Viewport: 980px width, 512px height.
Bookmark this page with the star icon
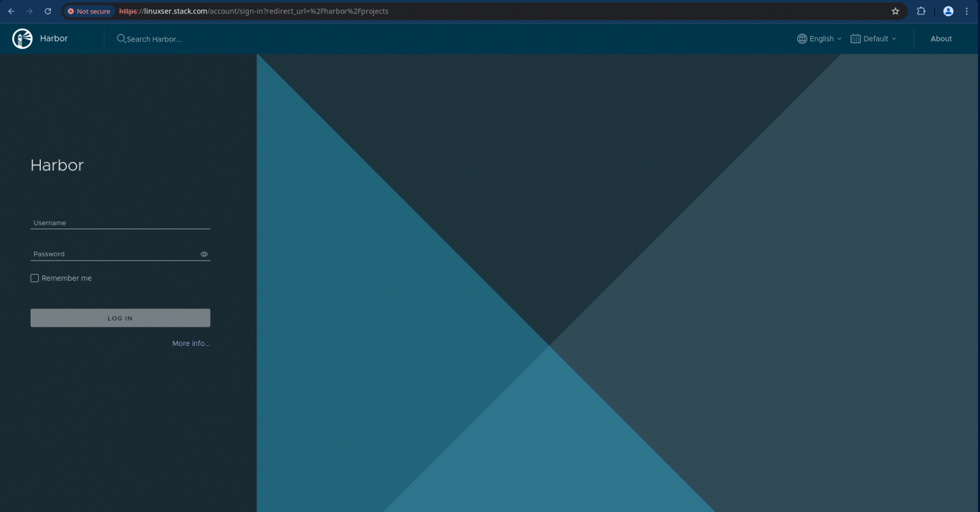point(895,11)
